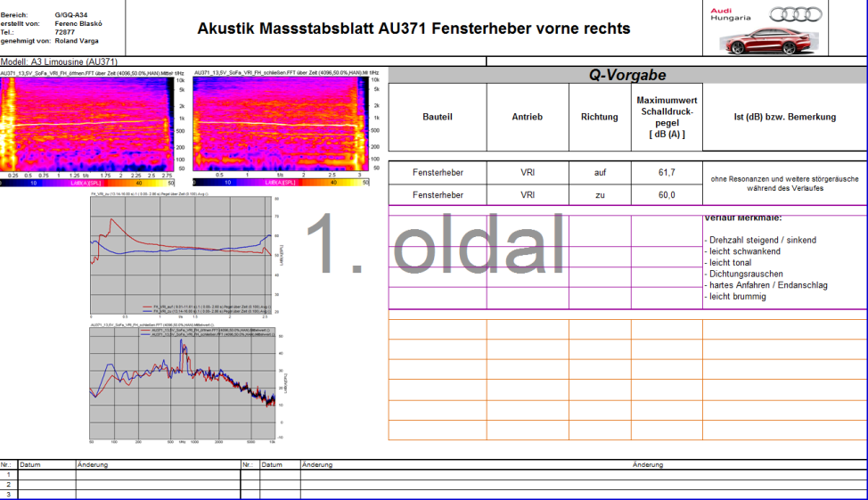Click the remark 'ohne Resonanzen und weitere störgeräusche'

point(784,179)
